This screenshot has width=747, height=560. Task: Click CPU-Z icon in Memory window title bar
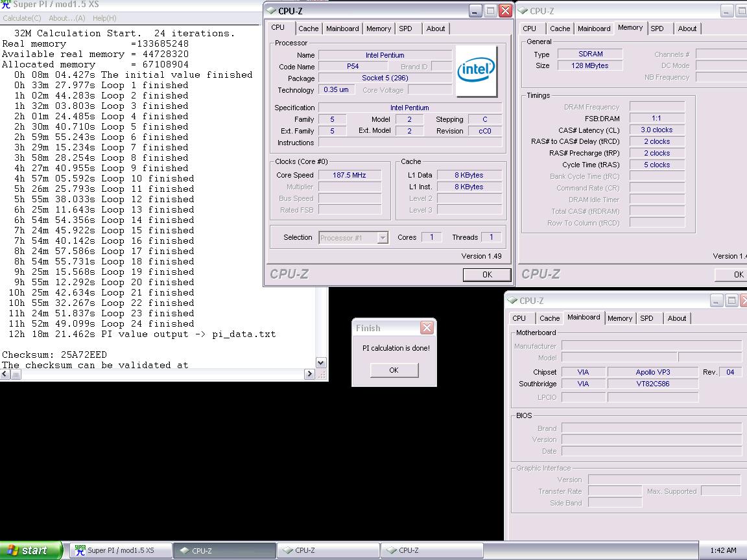[522, 10]
